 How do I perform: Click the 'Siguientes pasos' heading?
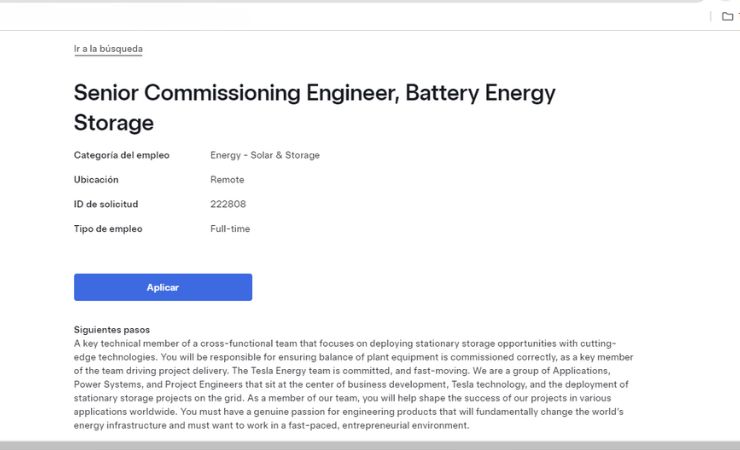[111, 329]
